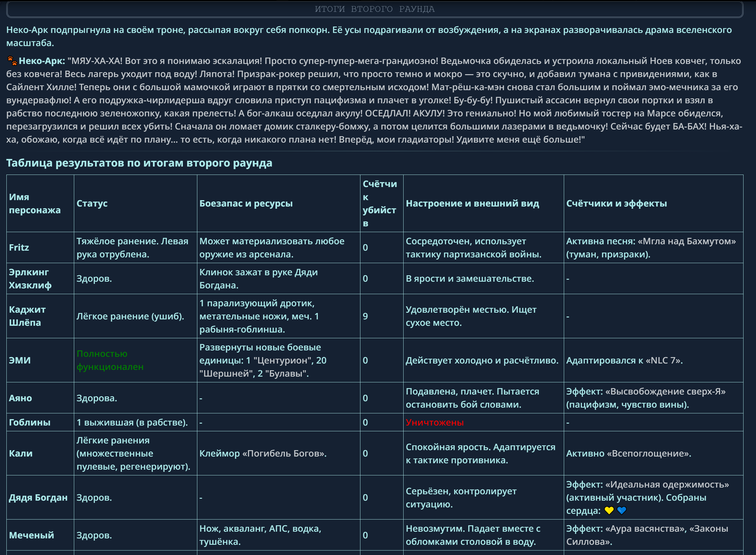The image size is (756, 555).
Task: Click the bold «Неко-Арк:» speaker name
Action: pos(42,61)
